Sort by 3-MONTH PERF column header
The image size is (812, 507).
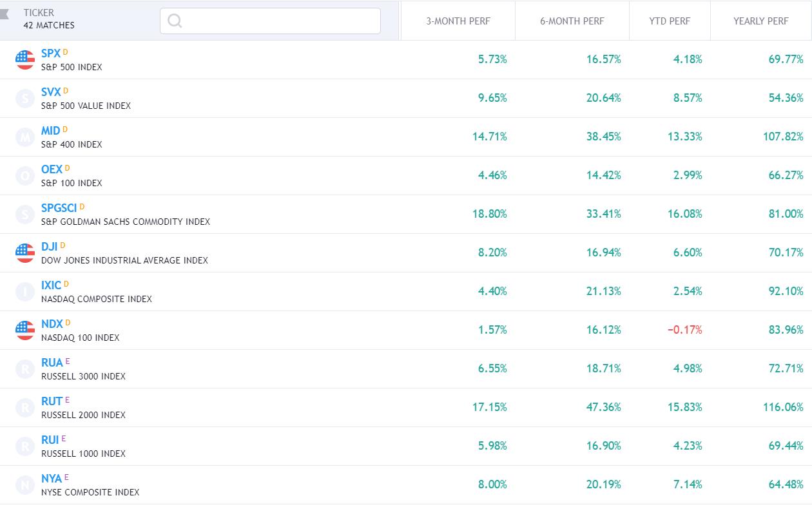pyautogui.click(x=458, y=21)
